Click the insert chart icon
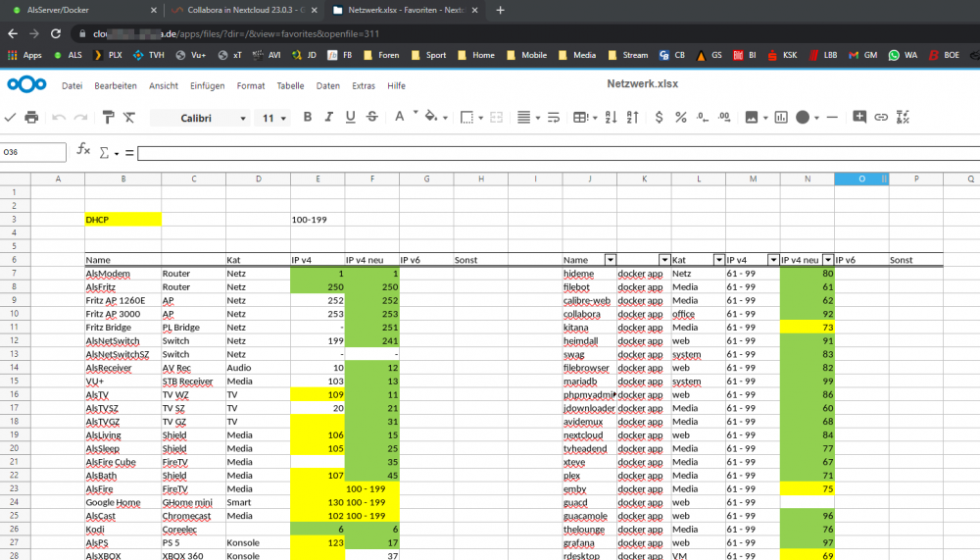 (781, 117)
